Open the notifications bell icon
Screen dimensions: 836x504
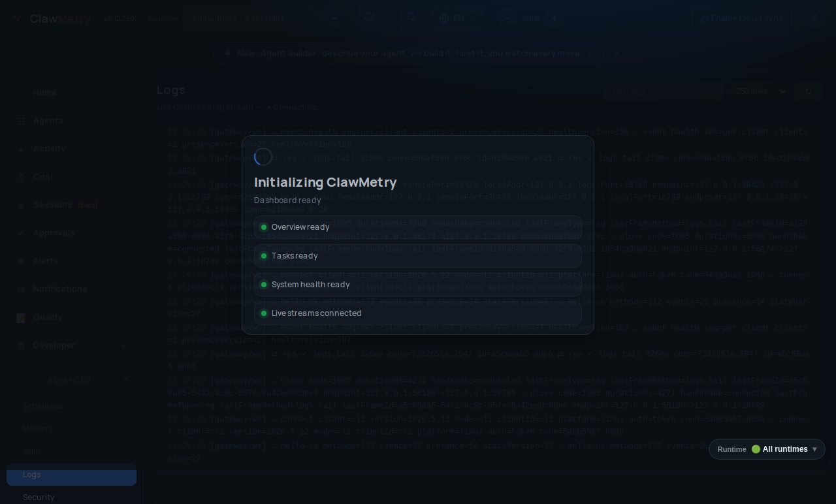coord(411,18)
